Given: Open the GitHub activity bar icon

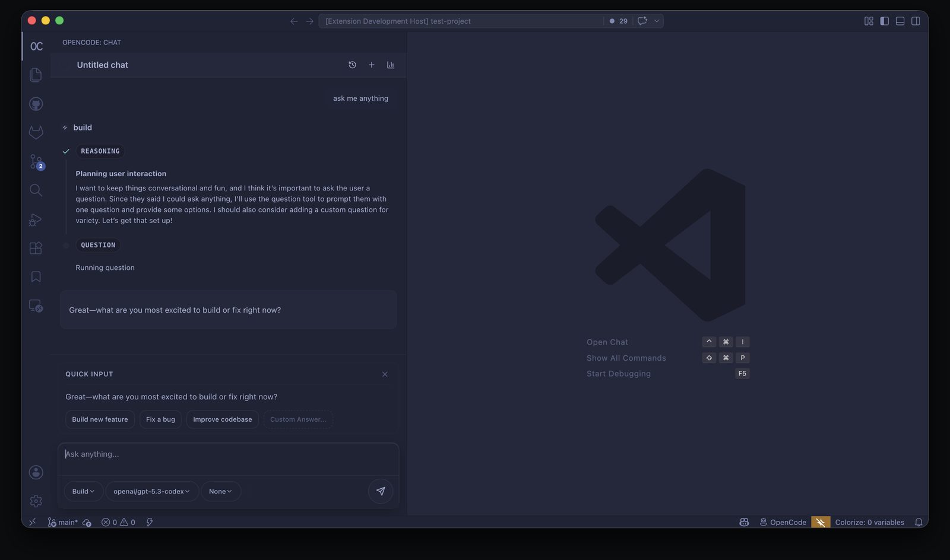Looking at the screenshot, I should (x=36, y=104).
